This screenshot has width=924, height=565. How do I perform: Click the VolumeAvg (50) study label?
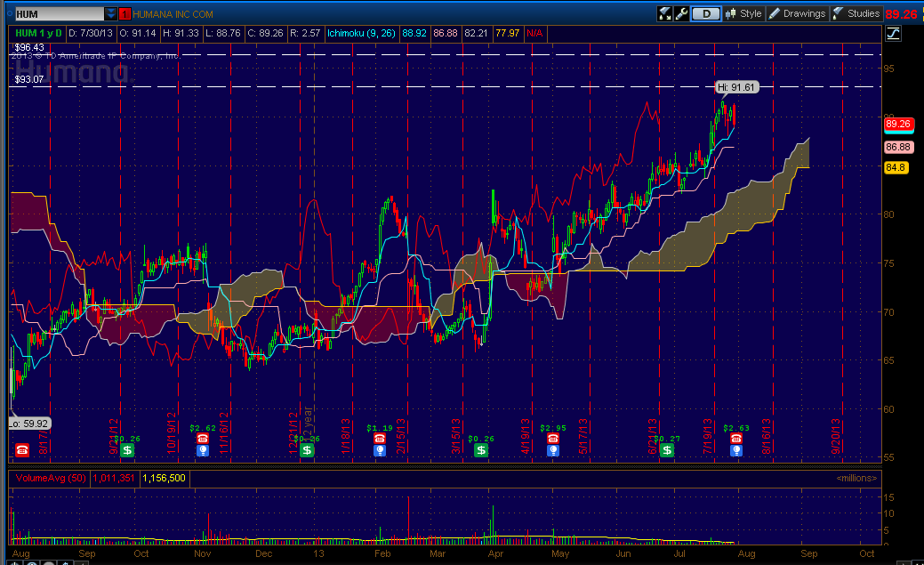51,478
